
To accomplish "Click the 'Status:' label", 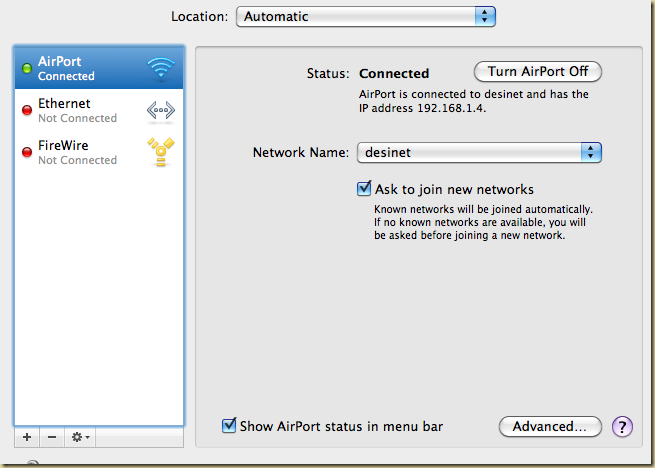I will (328, 74).
